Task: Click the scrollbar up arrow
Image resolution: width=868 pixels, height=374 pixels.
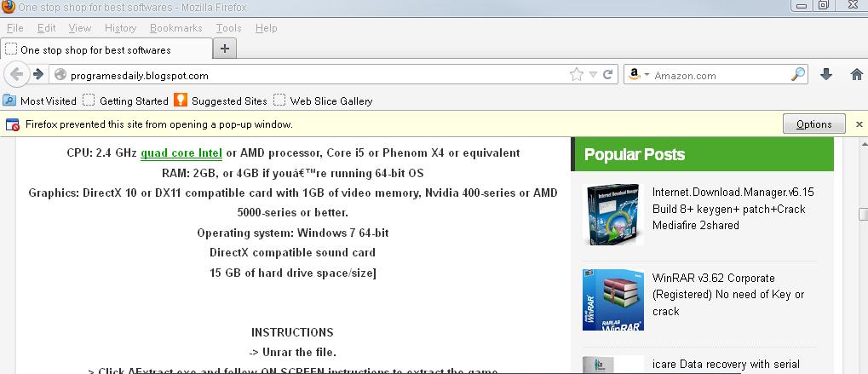Action: click(863, 143)
